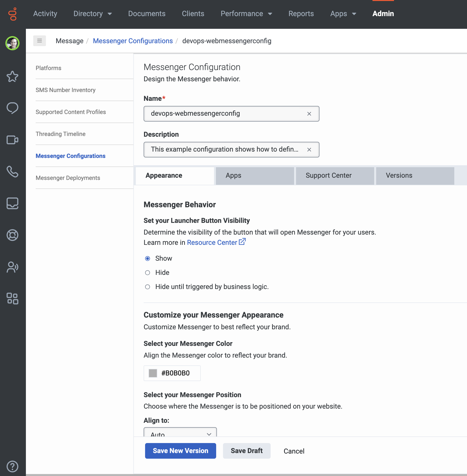The image size is (467, 476).
Task: Open the apps grid icon in sidebar
Action: pos(12,299)
